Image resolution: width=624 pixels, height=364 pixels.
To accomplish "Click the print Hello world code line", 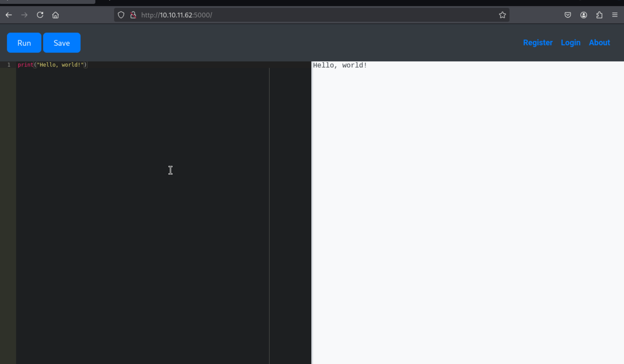I will click(52, 65).
